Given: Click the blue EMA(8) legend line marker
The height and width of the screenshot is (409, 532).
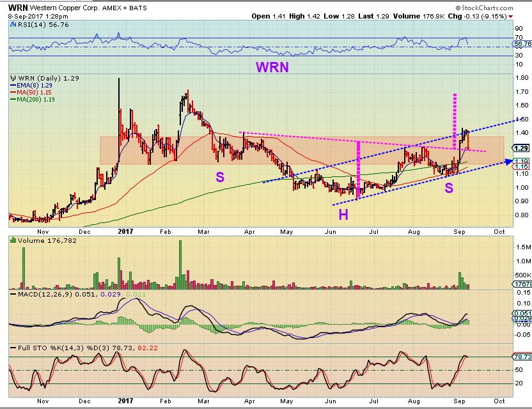Looking at the screenshot, I should tap(13, 86).
